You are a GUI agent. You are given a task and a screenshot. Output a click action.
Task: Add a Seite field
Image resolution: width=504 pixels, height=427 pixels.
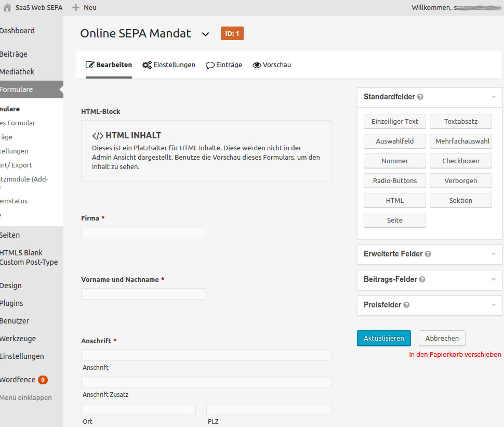[395, 221]
